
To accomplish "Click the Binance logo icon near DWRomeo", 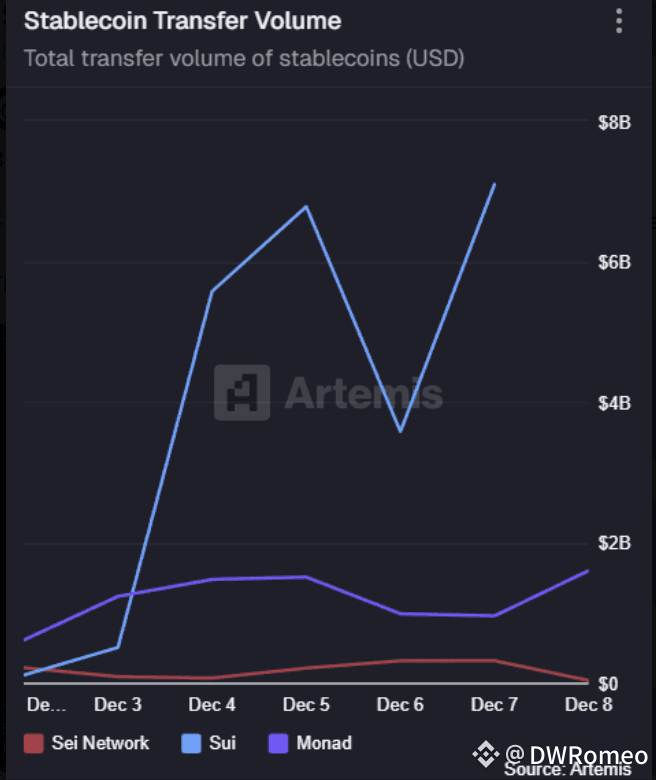I will (x=486, y=752).
